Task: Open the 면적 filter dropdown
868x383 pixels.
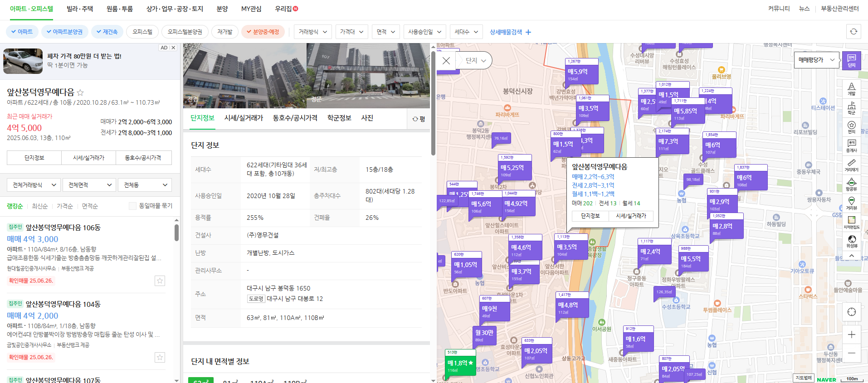Action: click(x=385, y=32)
